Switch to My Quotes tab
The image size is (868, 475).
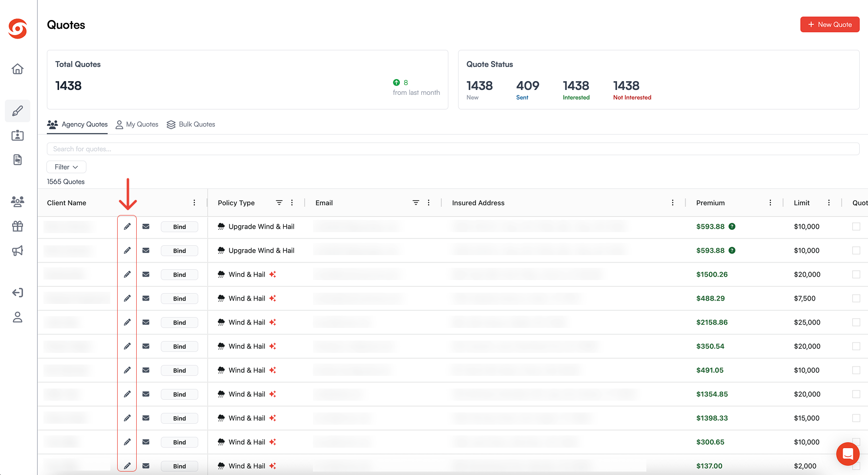tap(137, 124)
